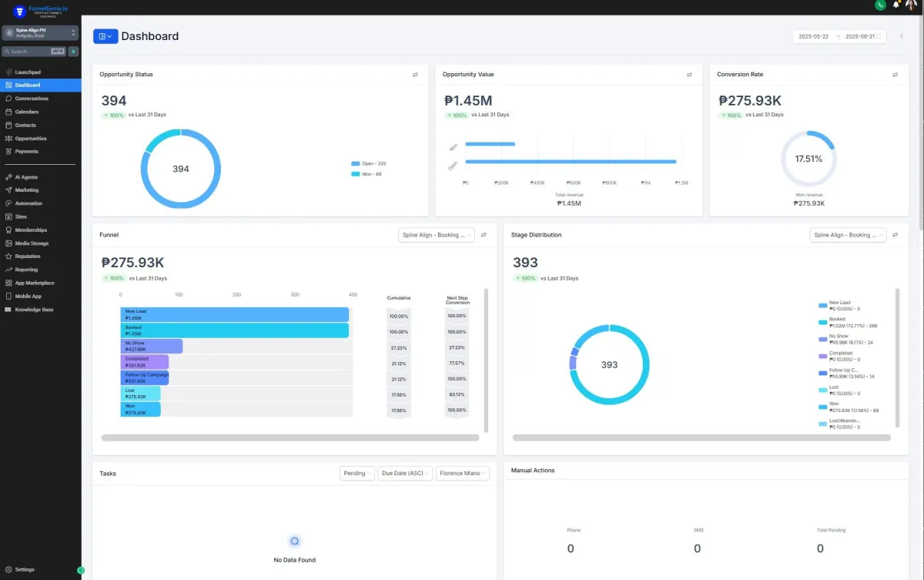Click the blue dashboard layout switcher button
924x580 pixels.
(x=105, y=36)
